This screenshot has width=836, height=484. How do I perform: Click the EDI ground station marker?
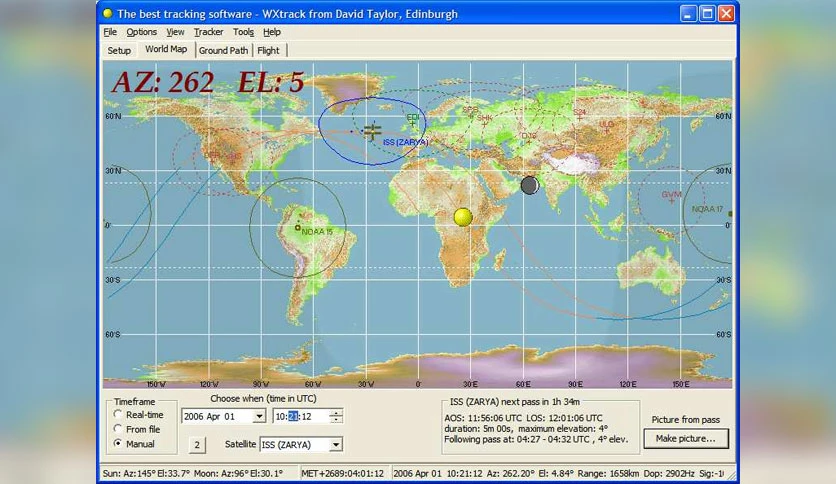pyautogui.click(x=413, y=124)
